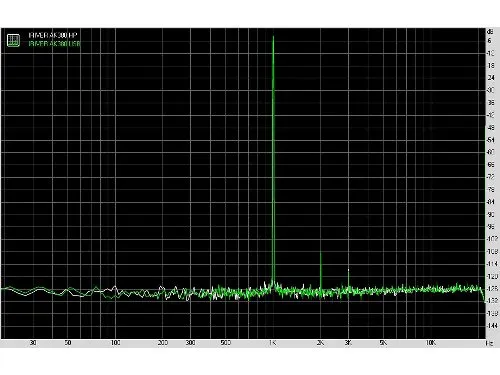The width and height of the screenshot is (500, 375).
Task: Click the tip of the 1K fundamental peak
Action: (273, 37)
